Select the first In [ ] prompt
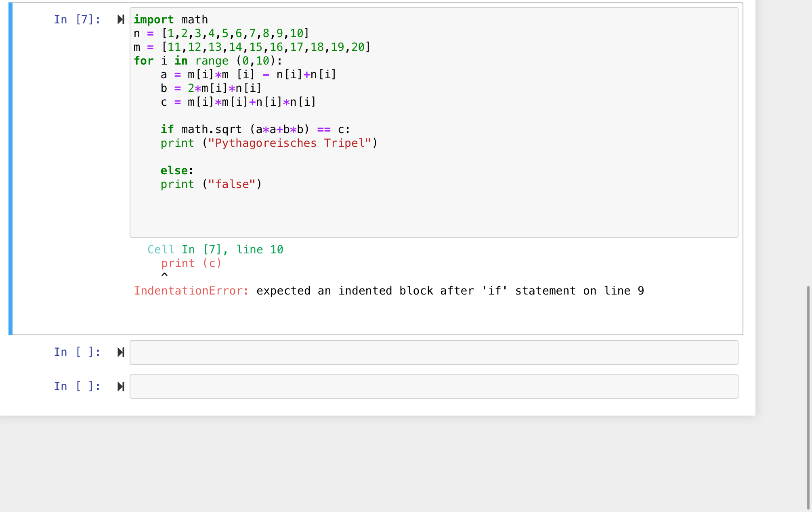This screenshot has height=512, width=812. pos(77,352)
